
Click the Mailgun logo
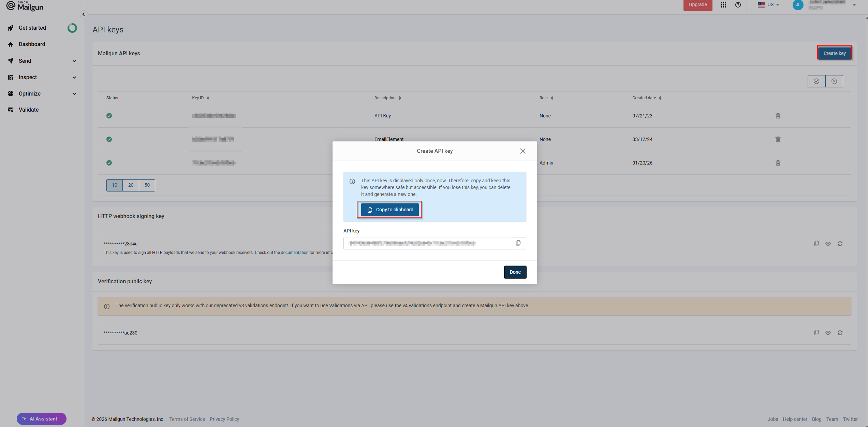25,6
